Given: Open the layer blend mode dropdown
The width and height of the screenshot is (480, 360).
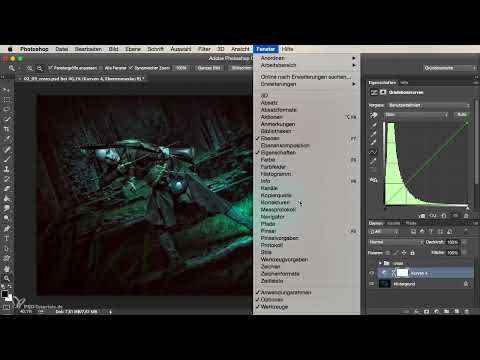Looking at the screenshot, I should click(396, 242).
